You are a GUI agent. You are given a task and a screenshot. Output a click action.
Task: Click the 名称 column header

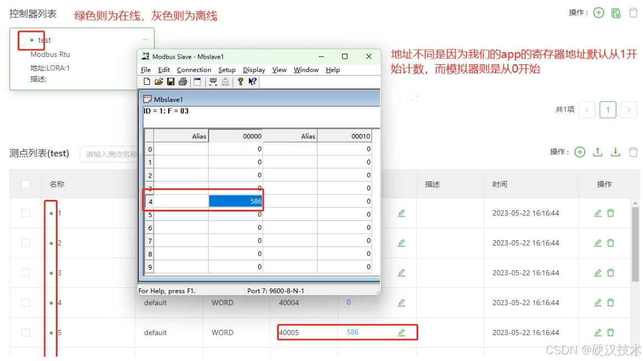[x=56, y=184]
